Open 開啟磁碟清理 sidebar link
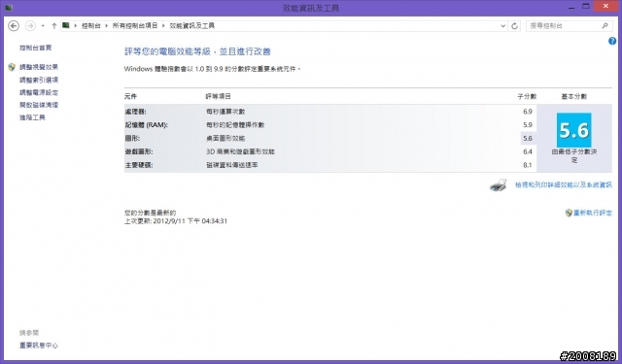This screenshot has width=622, height=364. (39, 105)
